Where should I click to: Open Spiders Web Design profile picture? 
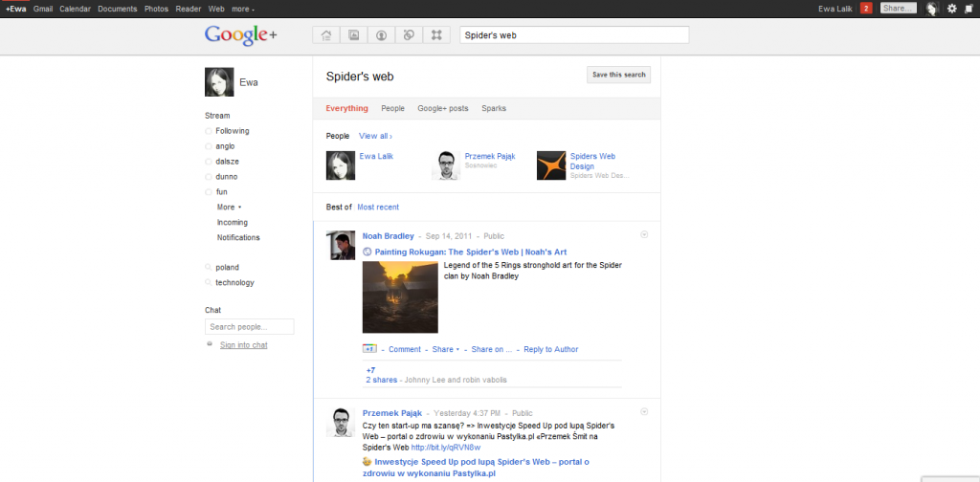[x=551, y=165]
